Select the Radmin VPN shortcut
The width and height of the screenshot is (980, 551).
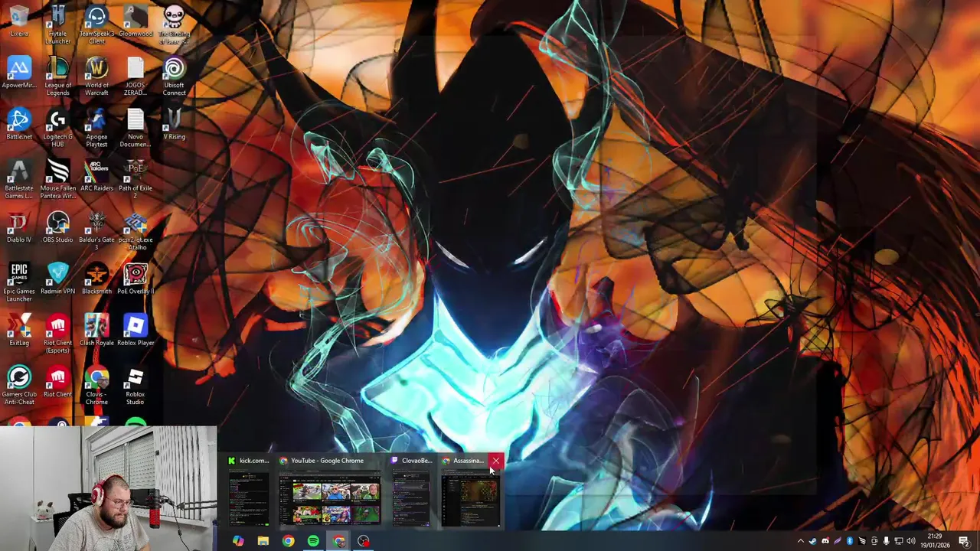(57, 278)
